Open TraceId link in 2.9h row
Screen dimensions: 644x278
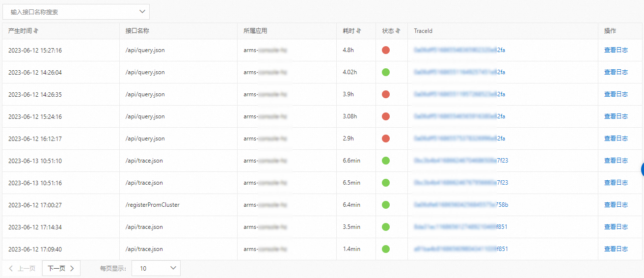tap(459, 139)
